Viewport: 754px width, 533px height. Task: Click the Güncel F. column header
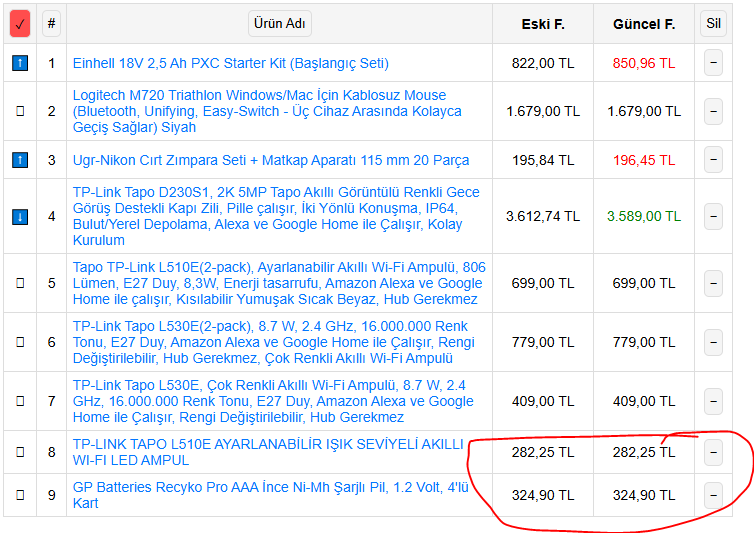click(644, 24)
